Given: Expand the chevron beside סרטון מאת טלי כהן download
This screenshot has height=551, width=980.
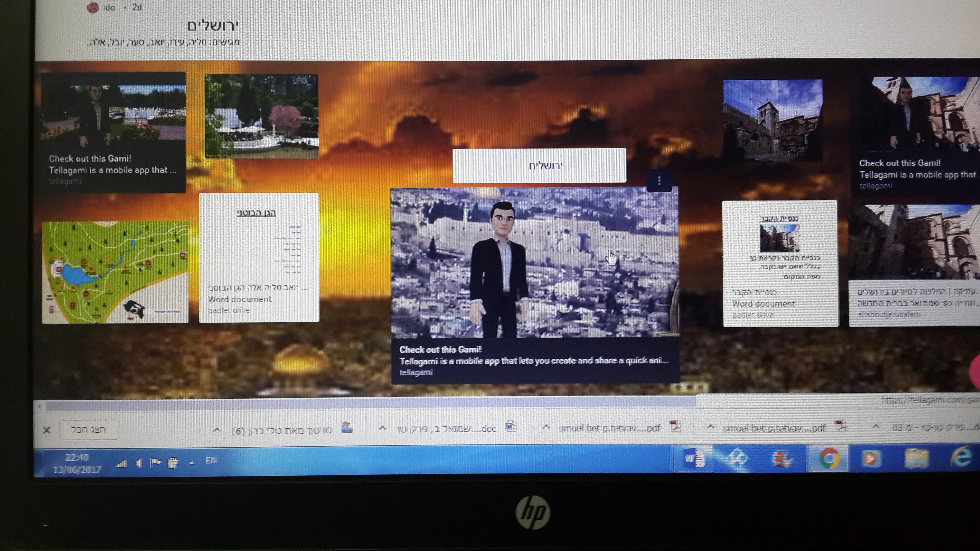Looking at the screenshot, I should click(x=216, y=430).
